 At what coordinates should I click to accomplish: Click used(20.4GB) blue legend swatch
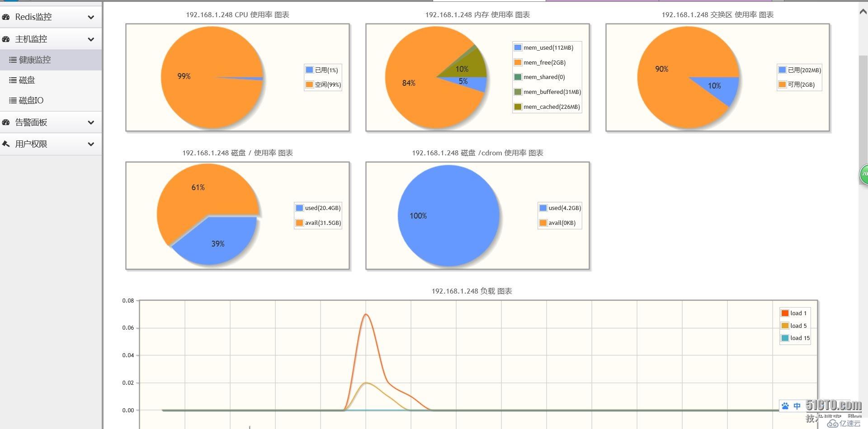[299, 208]
